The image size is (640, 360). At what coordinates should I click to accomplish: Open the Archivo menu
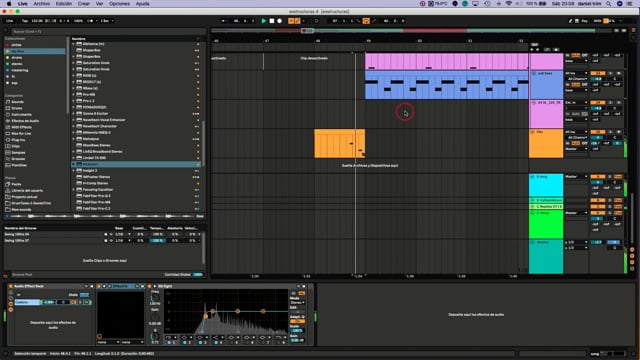(x=42, y=4)
